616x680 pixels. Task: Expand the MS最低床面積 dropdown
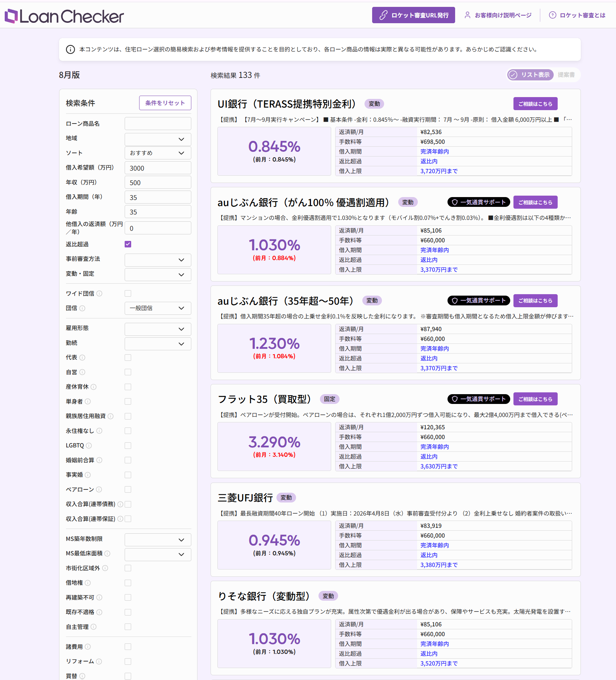point(158,554)
